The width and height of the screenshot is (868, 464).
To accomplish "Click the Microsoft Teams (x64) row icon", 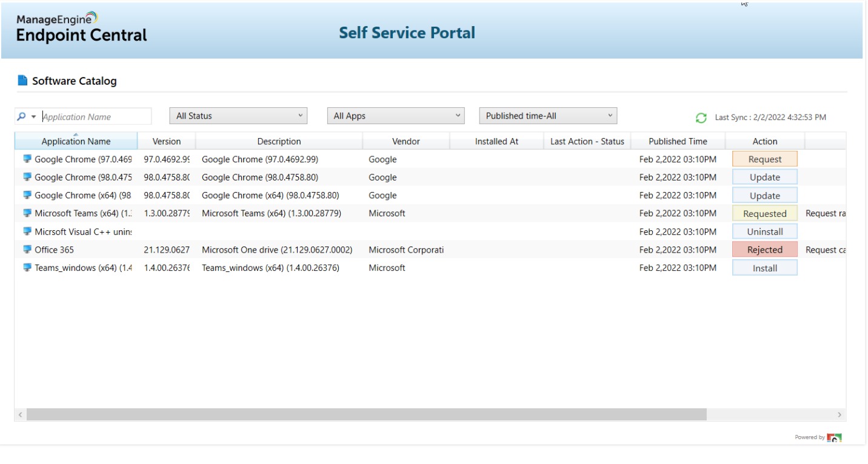I will pos(27,213).
